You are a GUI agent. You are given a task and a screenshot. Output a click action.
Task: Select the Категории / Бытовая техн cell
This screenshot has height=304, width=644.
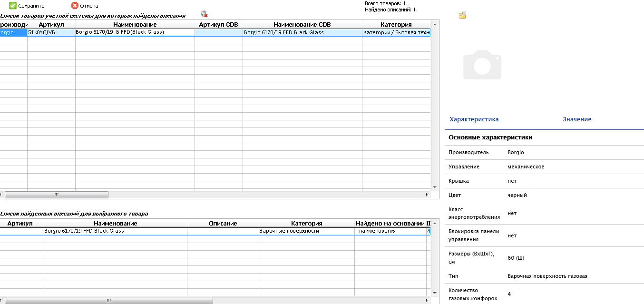click(x=396, y=33)
